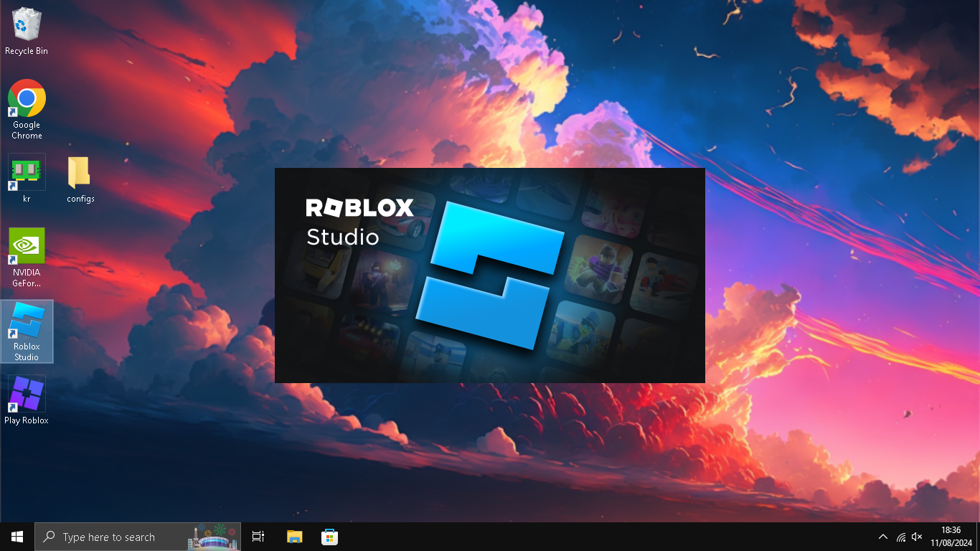This screenshot has height=551, width=980.
Task: Click the taskbar search box
Action: click(x=138, y=537)
